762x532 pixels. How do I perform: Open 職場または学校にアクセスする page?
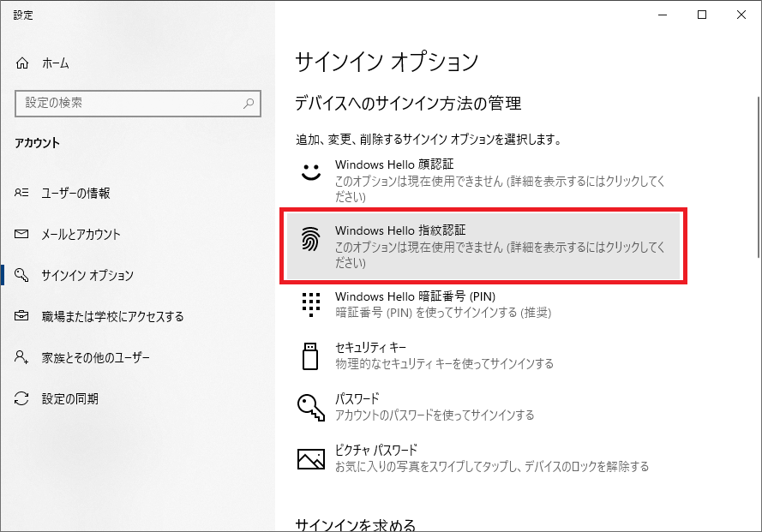pyautogui.click(x=113, y=317)
